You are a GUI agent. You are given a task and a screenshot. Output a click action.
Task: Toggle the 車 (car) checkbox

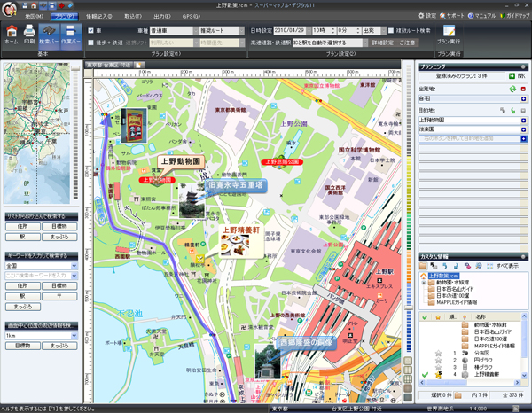point(92,30)
